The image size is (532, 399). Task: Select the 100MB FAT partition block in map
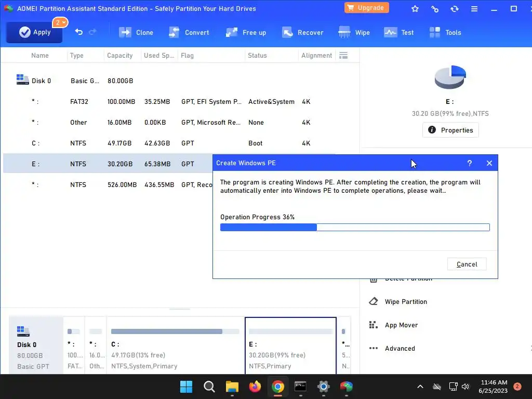[x=74, y=345]
